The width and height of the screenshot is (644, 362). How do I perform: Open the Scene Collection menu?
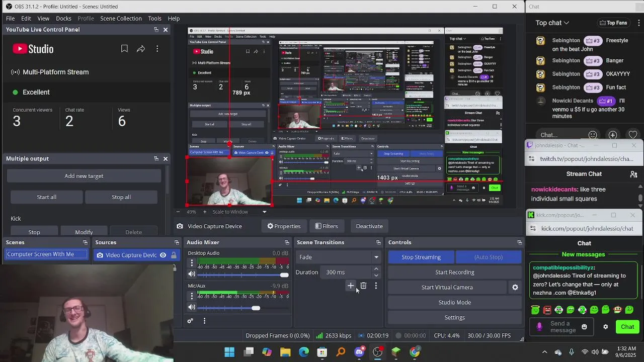point(121,19)
